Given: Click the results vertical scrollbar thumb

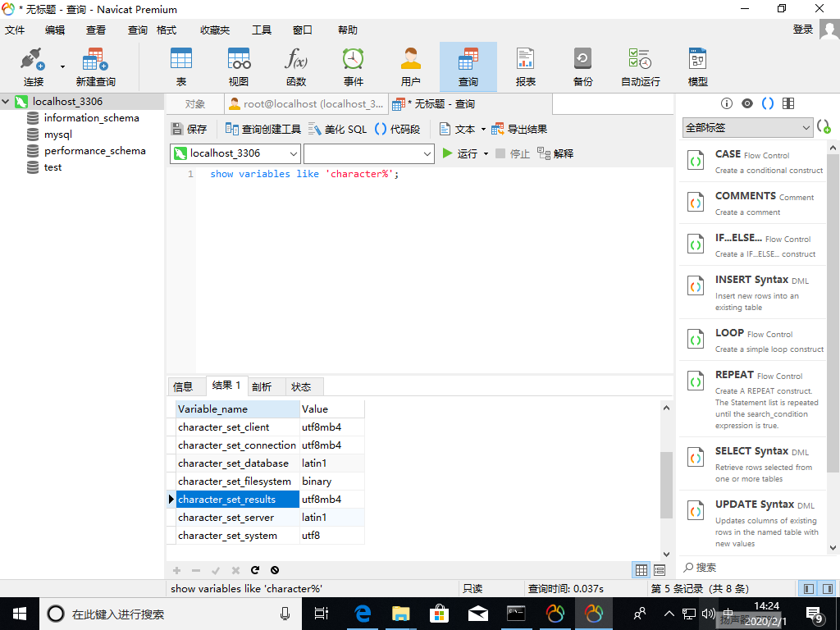Looking at the screenshot, I should pos(666,486).
